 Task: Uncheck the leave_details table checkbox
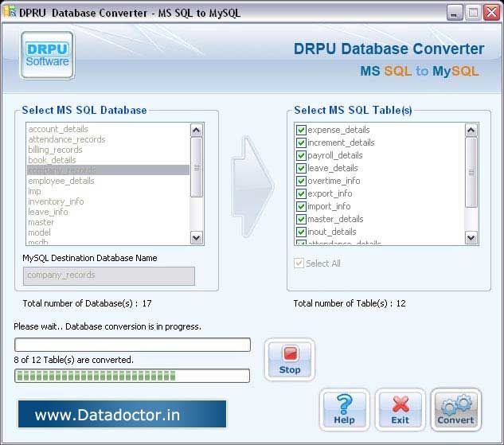pyautogui.click(x=301, y=168)
